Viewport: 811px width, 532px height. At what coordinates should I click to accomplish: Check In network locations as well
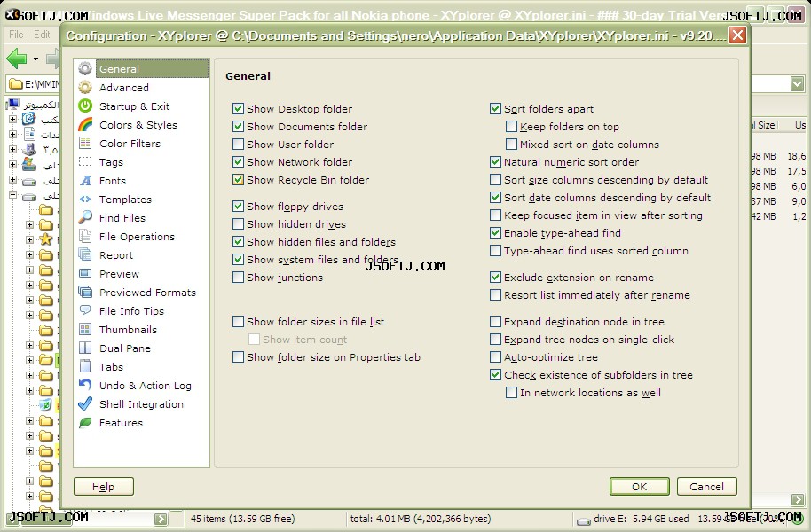(x=511, y=393)
